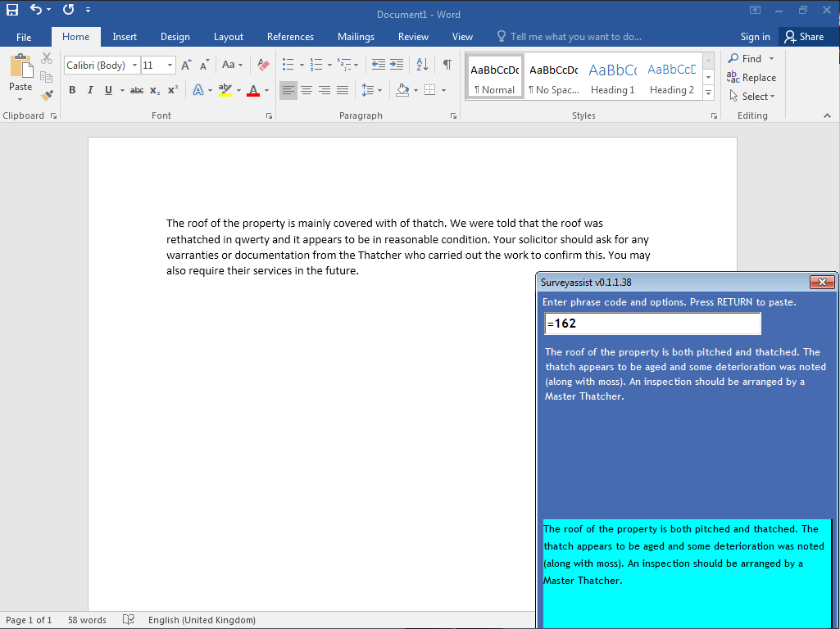
Task: Open the Select dropdown in Editing
Action: pos(752,97)
